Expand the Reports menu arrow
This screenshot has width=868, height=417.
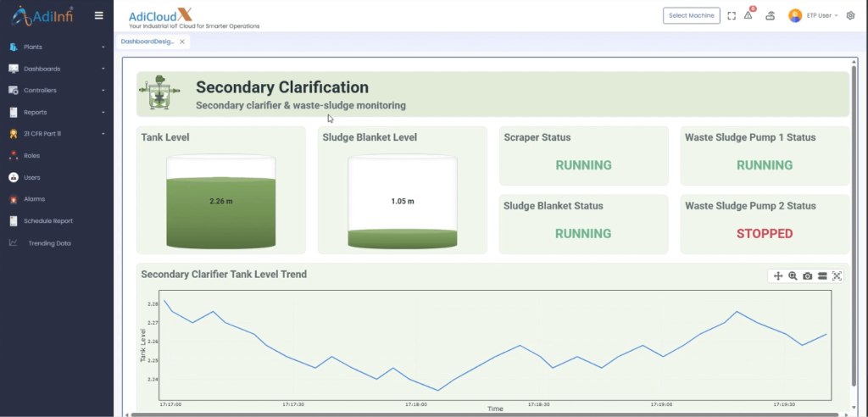(x=103, y=113)
